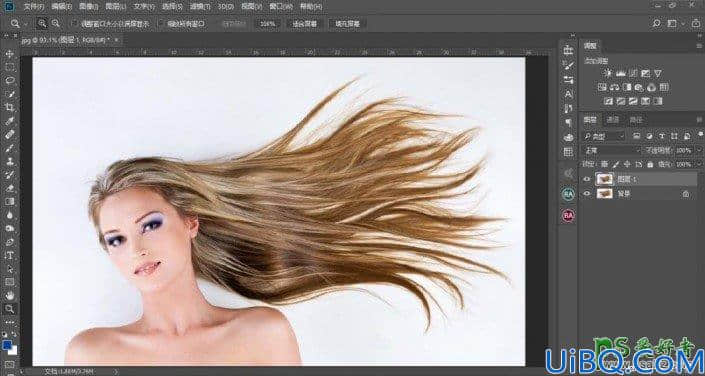The height and width of the screenshot is (376, 705).
Task: Toggle resize windows to fit checkbox
Action: pyautogui.click(x=76, y=23)
